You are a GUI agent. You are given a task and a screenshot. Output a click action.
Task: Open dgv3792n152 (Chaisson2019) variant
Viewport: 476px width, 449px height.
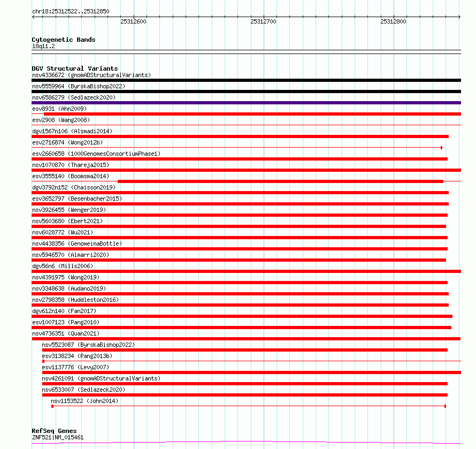(74, 187)
